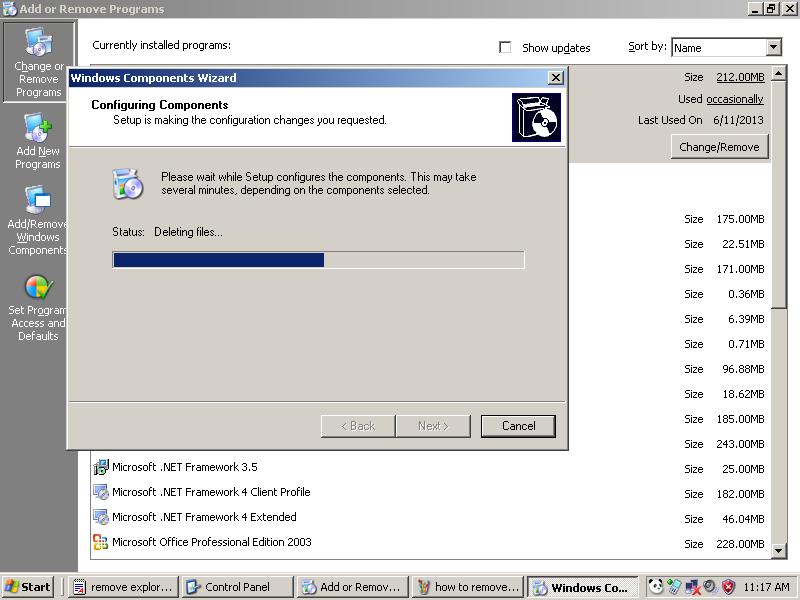This screenshot has width=800, height=600.
Task: Click .NET Framework 4 Client Profile icon
Action: [101, 492]
